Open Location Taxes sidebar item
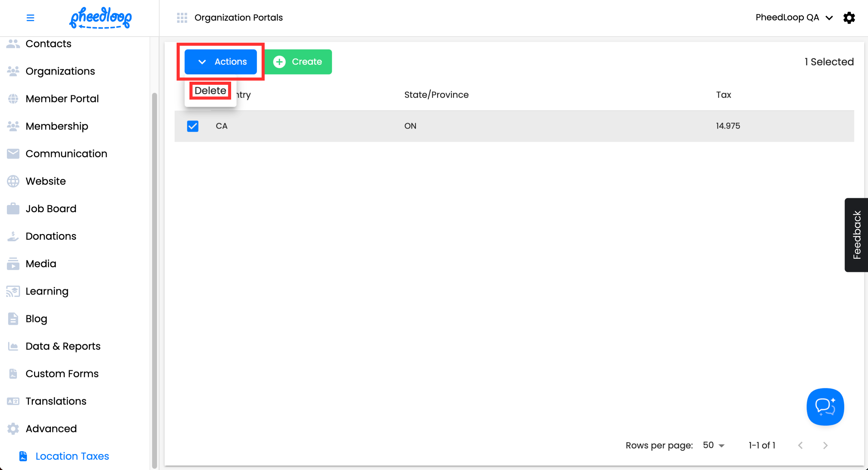The height and width of the screenshot is (470, 868). click(72, 456)
